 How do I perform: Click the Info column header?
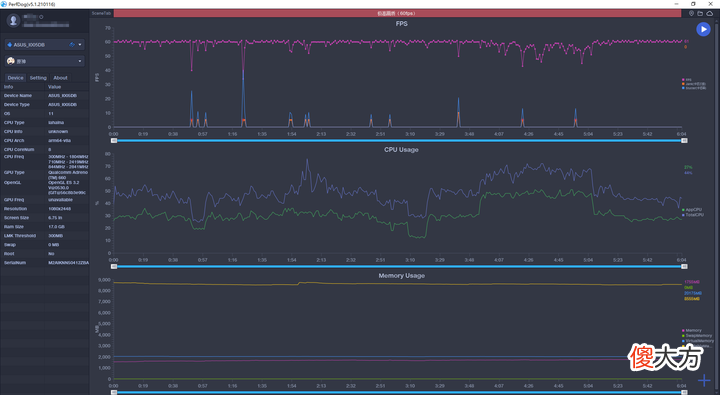pos(8,87)
